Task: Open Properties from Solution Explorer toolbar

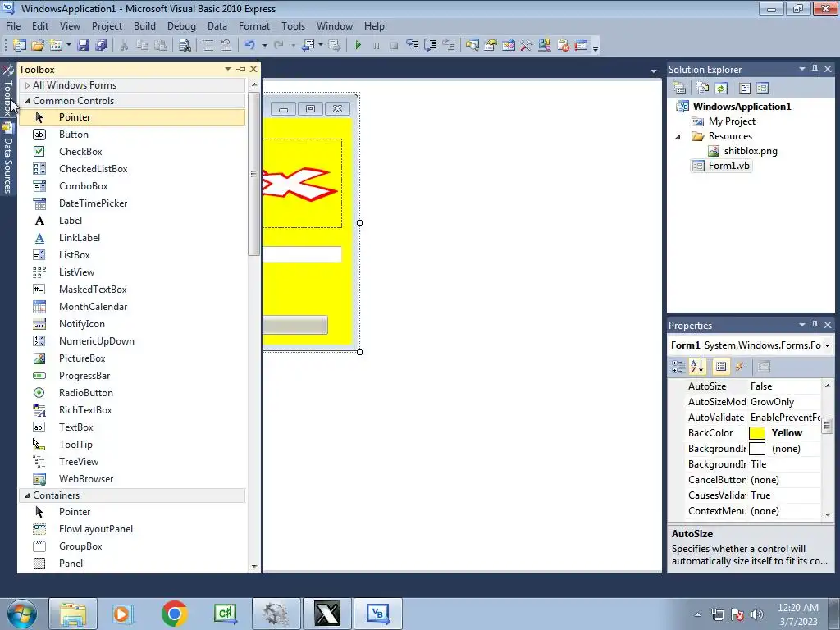Action: pyautogui.click(x=679, y=88)
